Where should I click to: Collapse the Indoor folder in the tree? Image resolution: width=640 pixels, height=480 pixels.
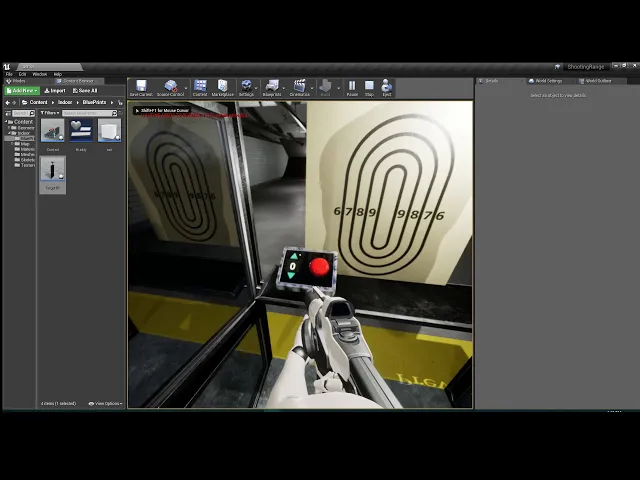[x=9, y=133]
